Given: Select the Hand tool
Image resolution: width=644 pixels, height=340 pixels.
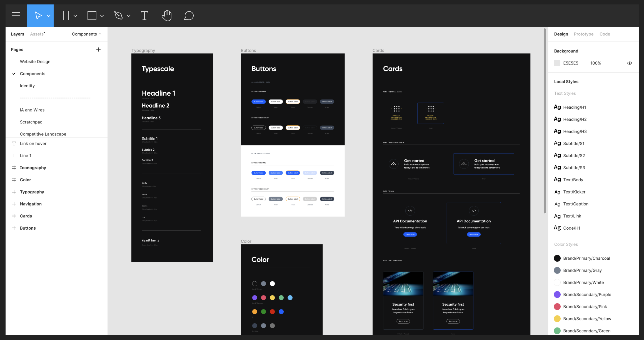Looking at the screenshot, I should click(167, 16).
